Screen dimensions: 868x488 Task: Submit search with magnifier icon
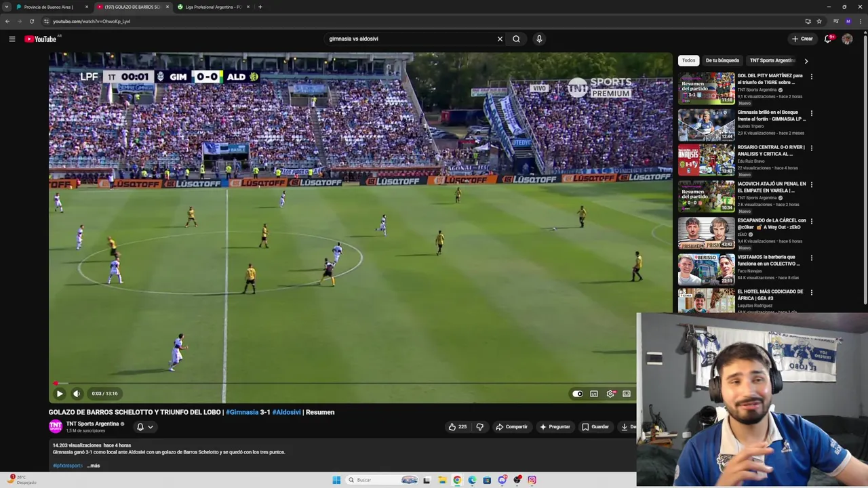point(516,39)
